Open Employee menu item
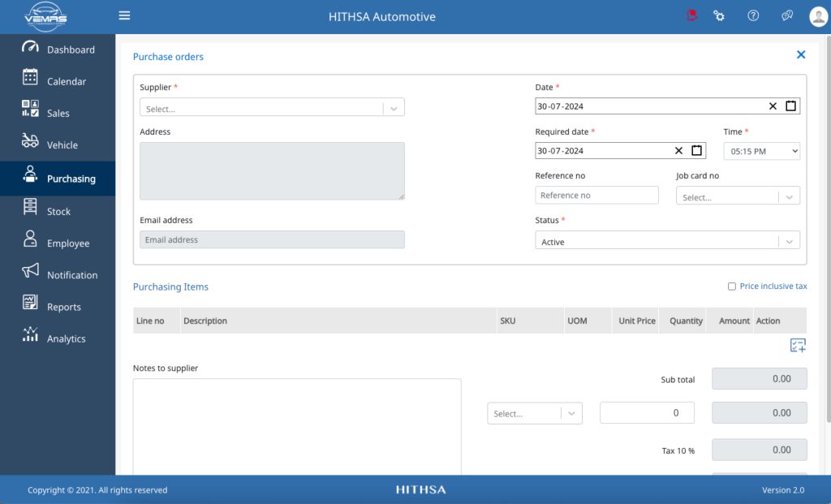Viewport: 831px width, 504px height. point(68,243)
